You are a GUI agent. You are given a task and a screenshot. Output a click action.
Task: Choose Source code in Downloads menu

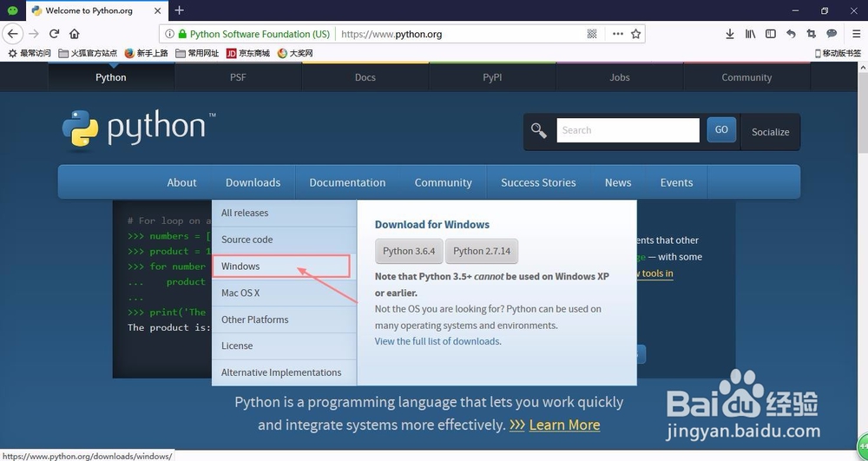coord(284,240)
